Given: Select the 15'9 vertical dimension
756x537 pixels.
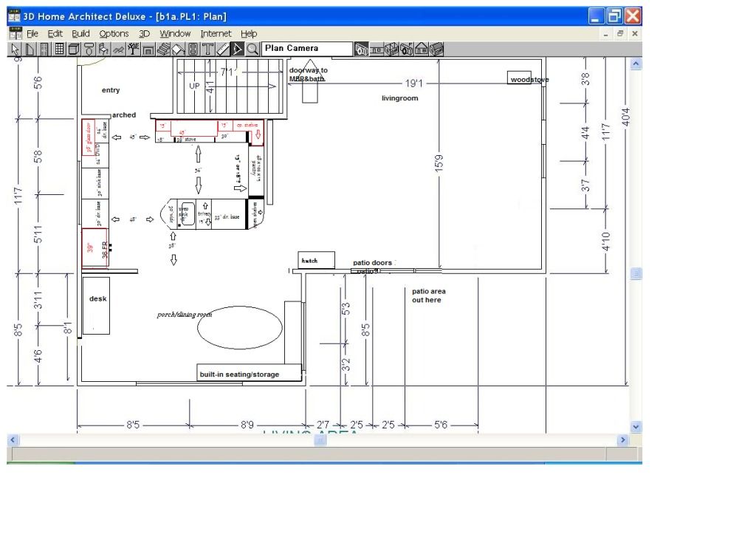Looking at the screenshot, I should pos(439,163).
